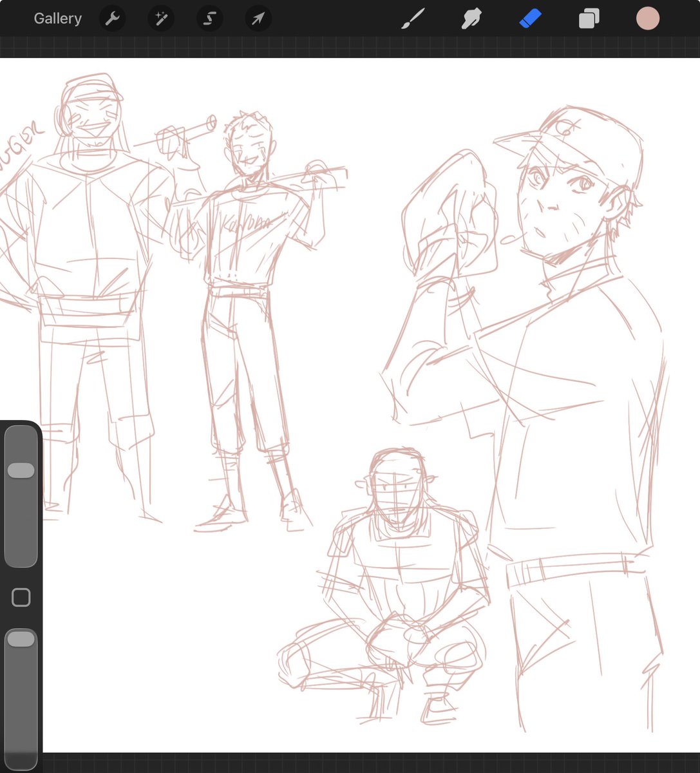Screen dimensions: 700x773
Task: Click the brush opacity slider handle
Action: (21, 638)
